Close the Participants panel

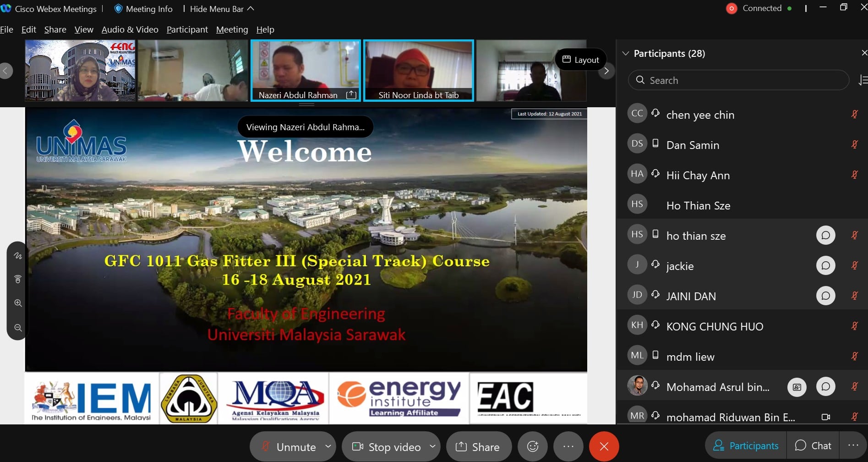click(x=864, y=53)
